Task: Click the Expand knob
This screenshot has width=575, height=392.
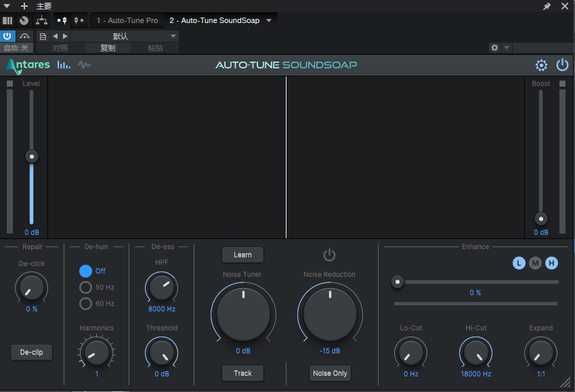Action: tap(541, 353)
